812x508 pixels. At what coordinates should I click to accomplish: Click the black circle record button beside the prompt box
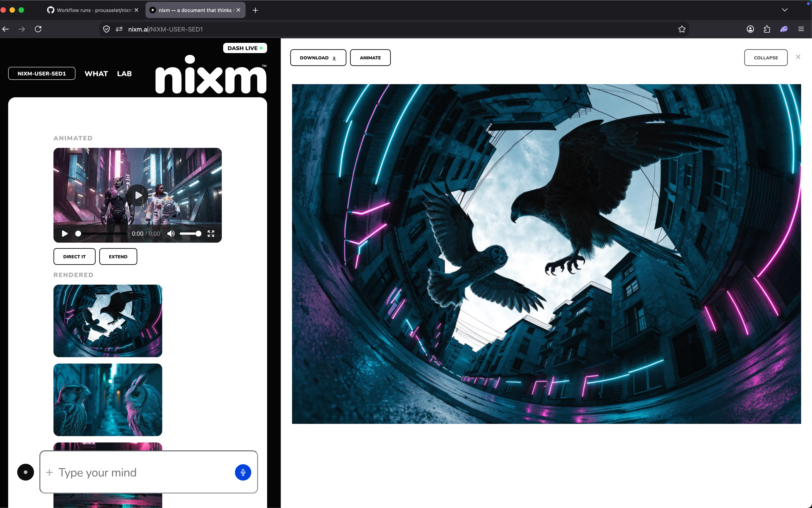click(x=26, y=472)
